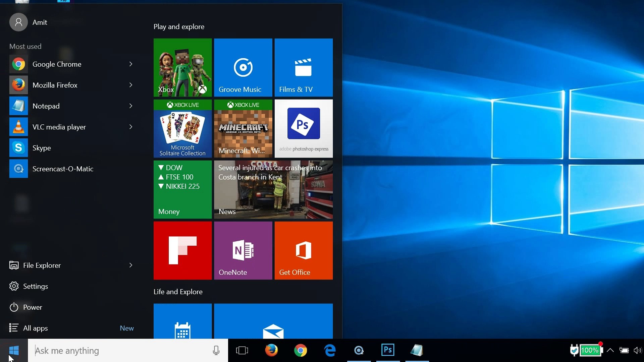Click the Cortana microphone icon
This screenshot has height=362, width=644.
[x=216, y=351]
